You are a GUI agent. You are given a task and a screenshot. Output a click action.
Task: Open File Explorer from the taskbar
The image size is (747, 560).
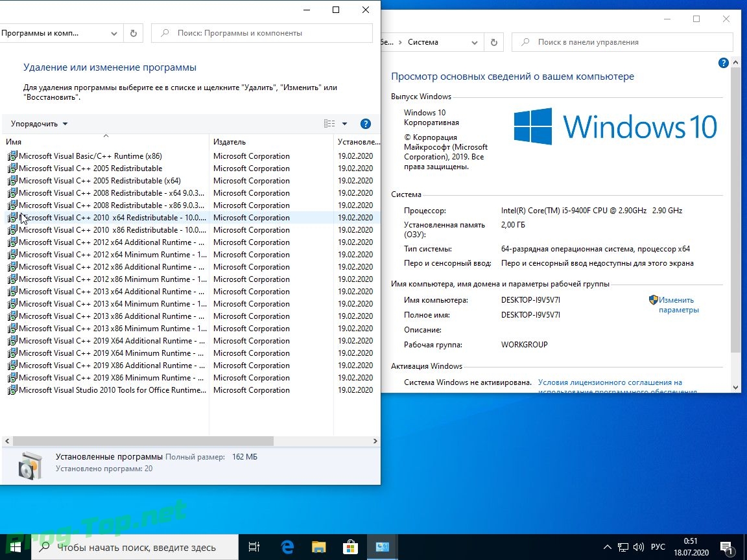pyautogui.click(x=318, y=546)
